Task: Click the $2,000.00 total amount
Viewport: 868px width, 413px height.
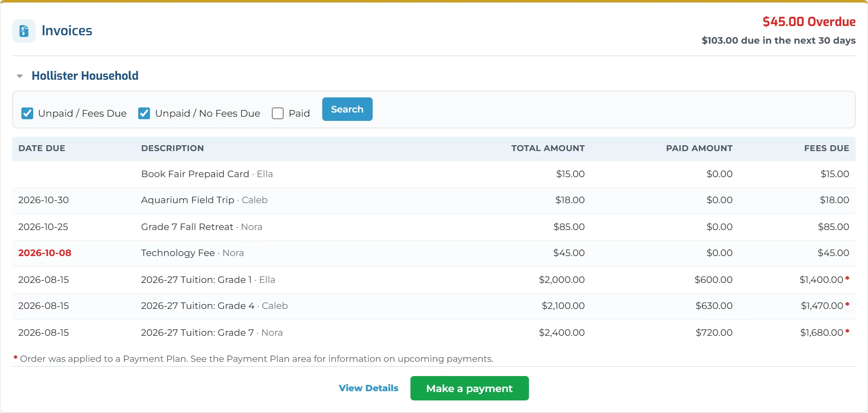Action: click(x=562, y=280)
